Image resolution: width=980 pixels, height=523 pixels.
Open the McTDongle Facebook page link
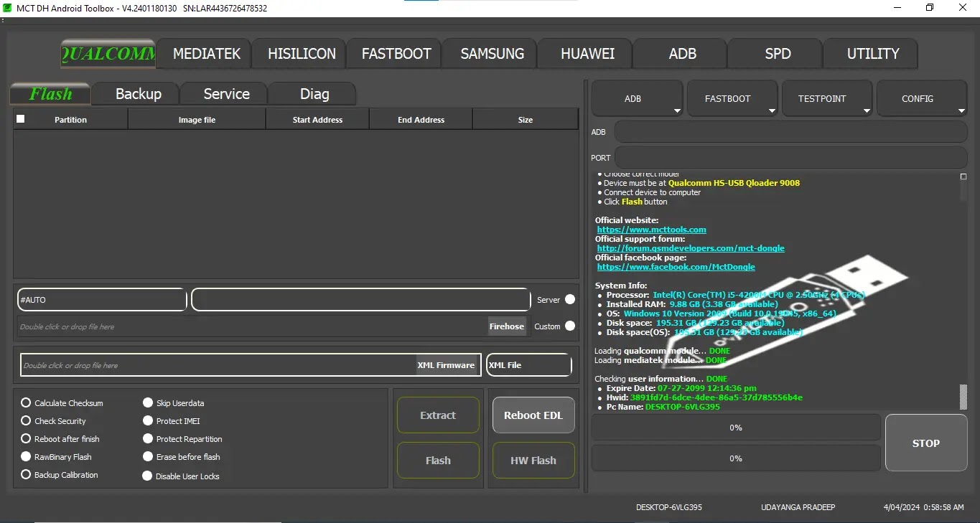pos(676,267)
